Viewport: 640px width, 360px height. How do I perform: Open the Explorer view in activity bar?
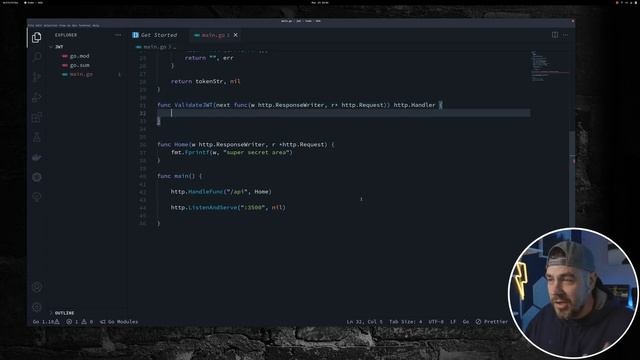coord(36,38)
